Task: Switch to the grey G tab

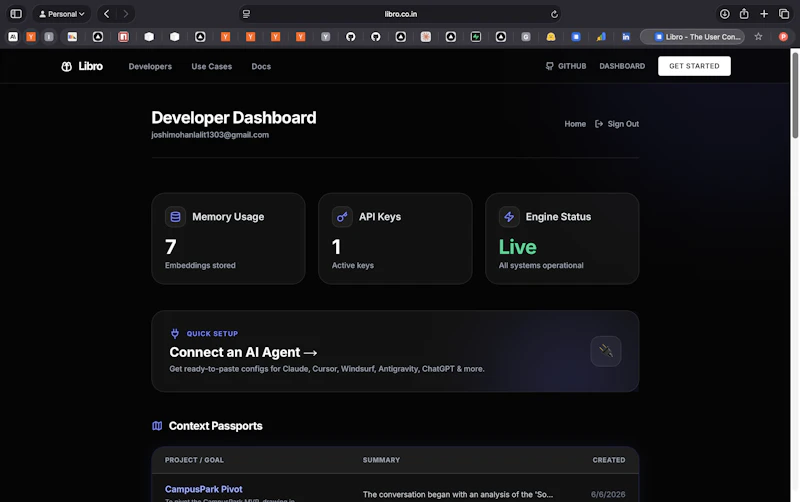Action: point(526,37)
